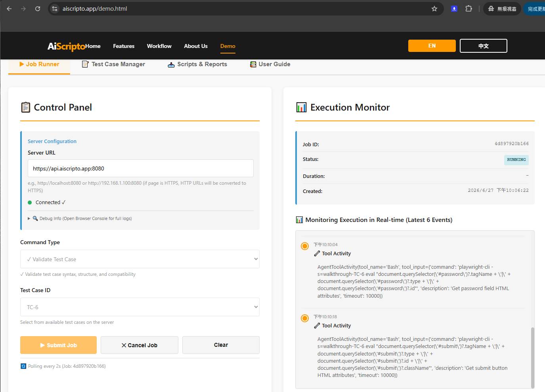Click the green Connected status dot
Screen dimensions: 545x392
point(30,202)
